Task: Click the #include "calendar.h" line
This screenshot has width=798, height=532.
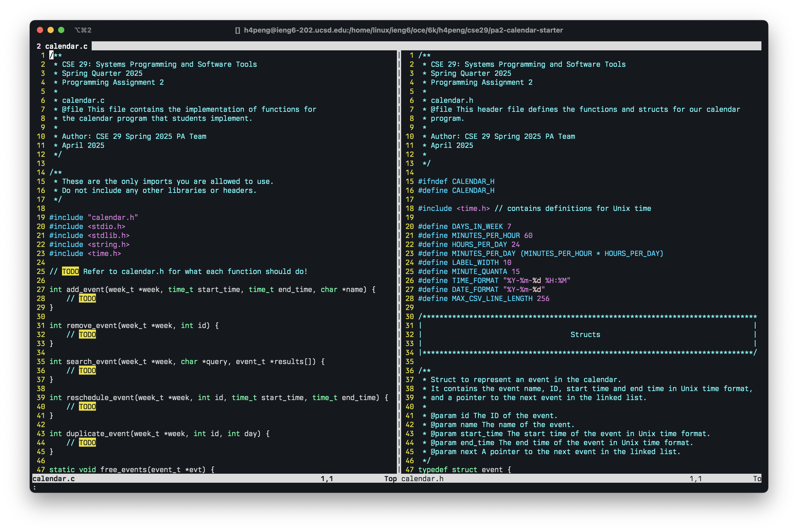Action: tap(94, 218)
